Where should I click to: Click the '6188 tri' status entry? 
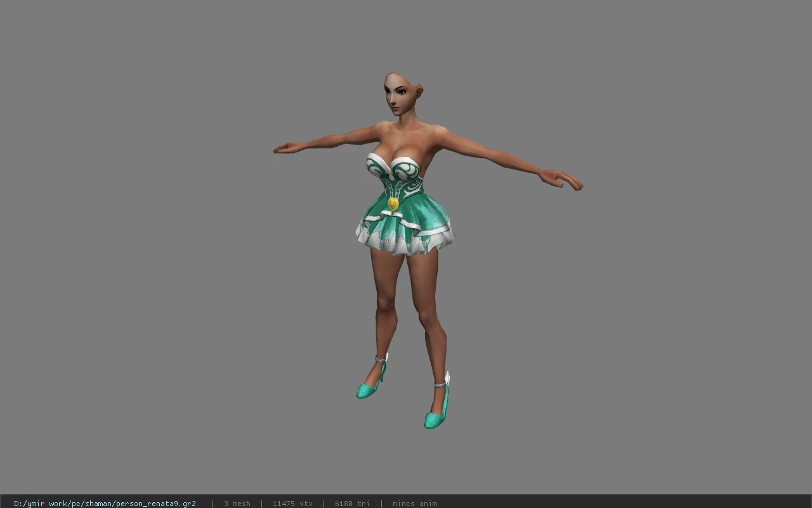[352, 504]
